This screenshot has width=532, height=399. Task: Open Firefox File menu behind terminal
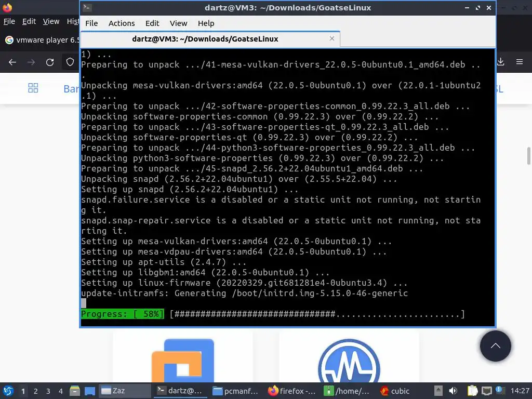coord(9,21)
